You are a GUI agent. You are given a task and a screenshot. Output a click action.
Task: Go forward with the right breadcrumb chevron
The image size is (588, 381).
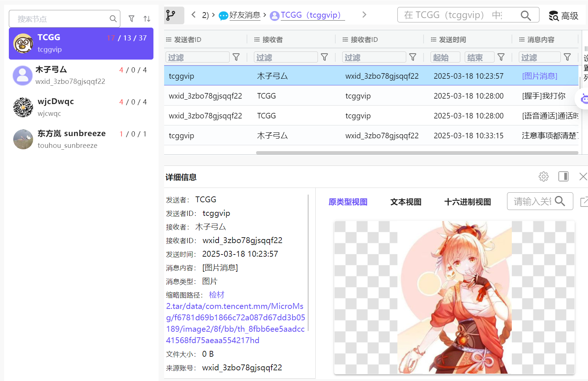click(x=364, y=15)
